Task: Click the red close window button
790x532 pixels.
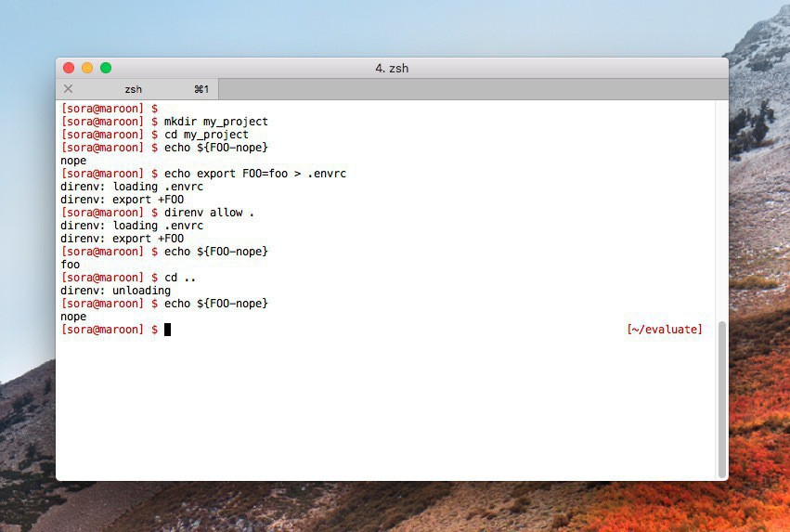Action: click(69, 68)
